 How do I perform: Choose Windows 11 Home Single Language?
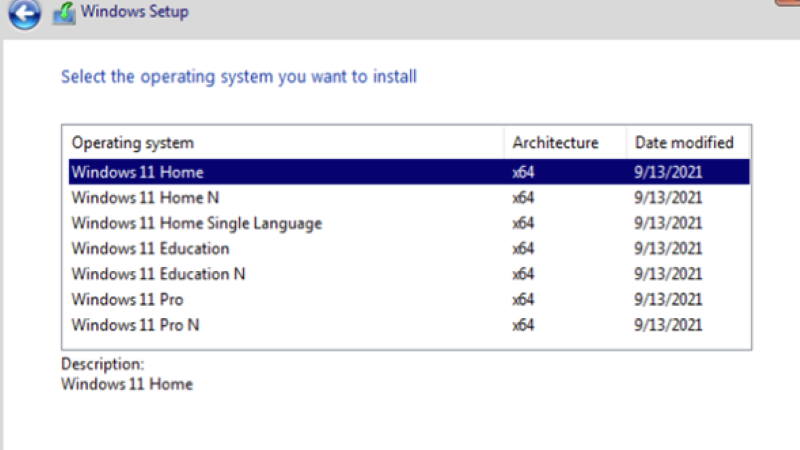pos(409,223)
